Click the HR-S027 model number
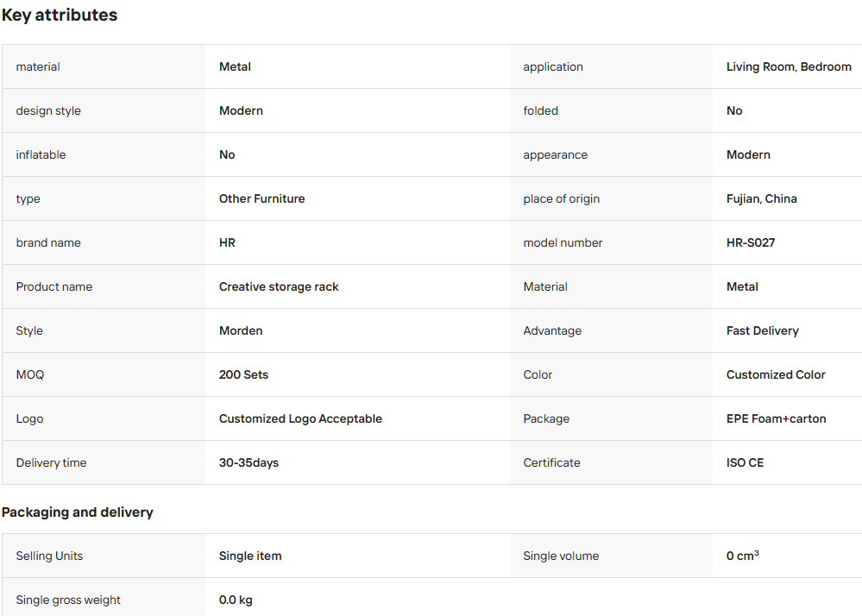 point(751,242)
